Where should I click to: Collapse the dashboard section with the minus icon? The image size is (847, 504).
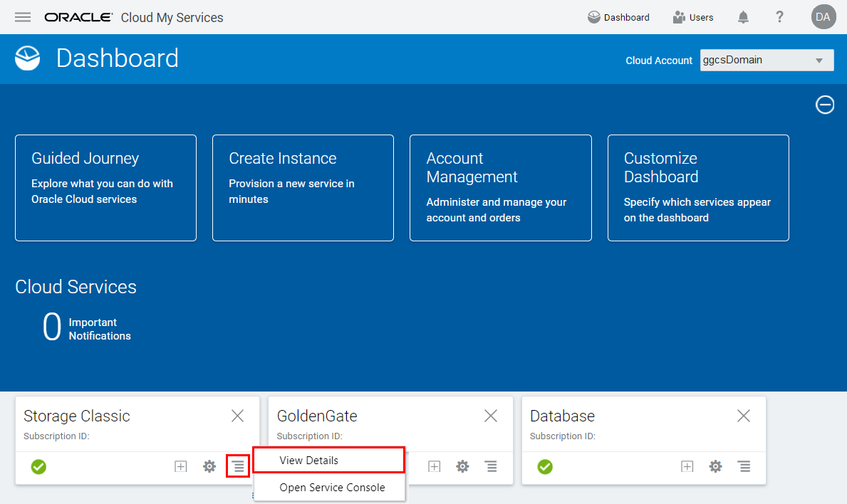pyautogui.click(x=824, y=105)
